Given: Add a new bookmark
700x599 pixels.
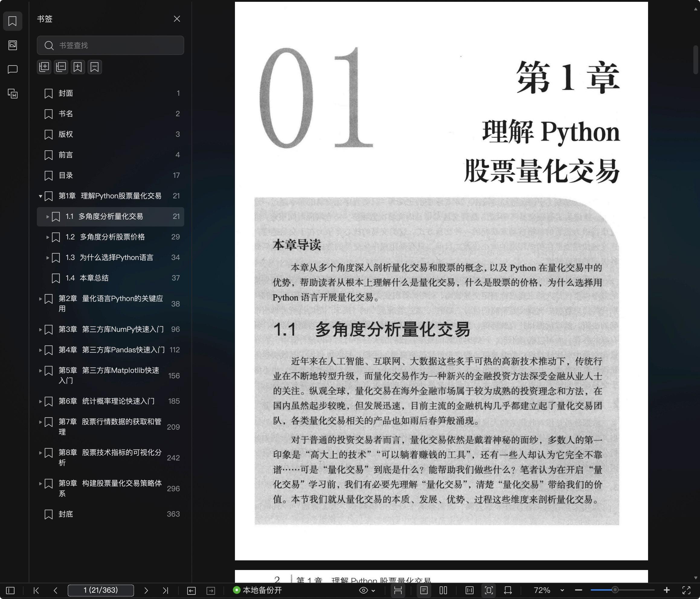Looking at the screenshot, I should click(x=78, y=67).
